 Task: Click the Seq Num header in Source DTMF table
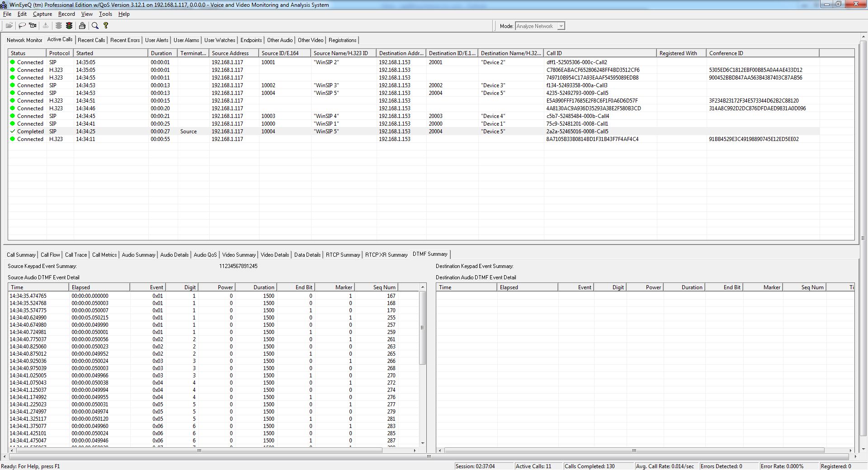pos(377,287)
